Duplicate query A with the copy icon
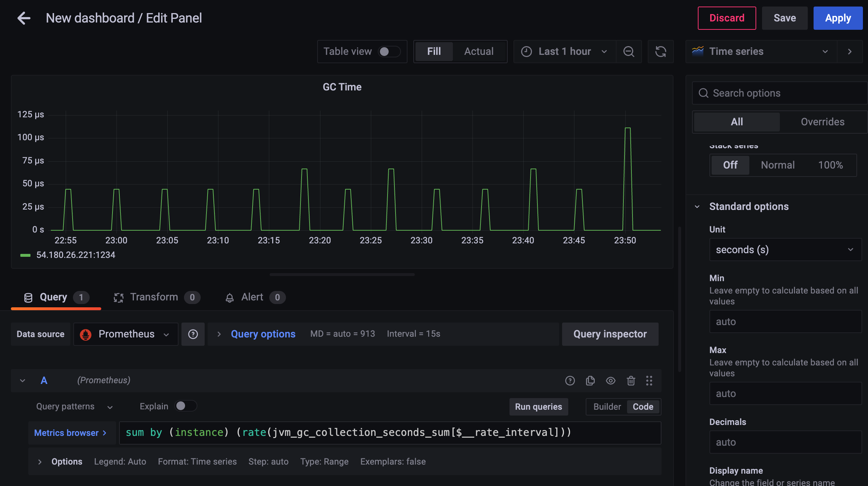Image resolution: width=868 pixels, height=486 pixels. [x=590, y=381]
